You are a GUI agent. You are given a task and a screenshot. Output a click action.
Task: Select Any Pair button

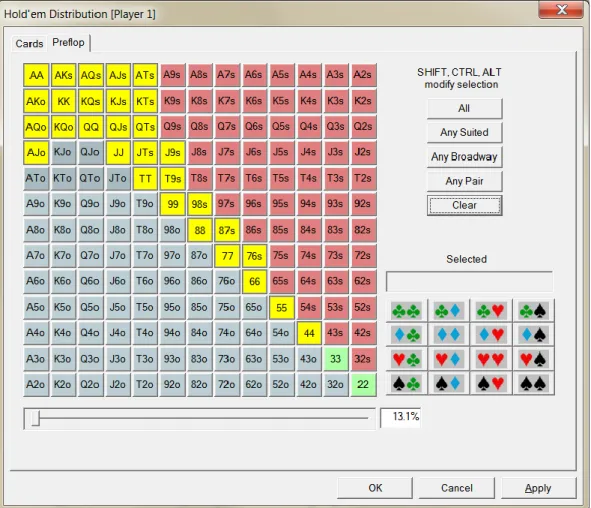coord(464,181)
